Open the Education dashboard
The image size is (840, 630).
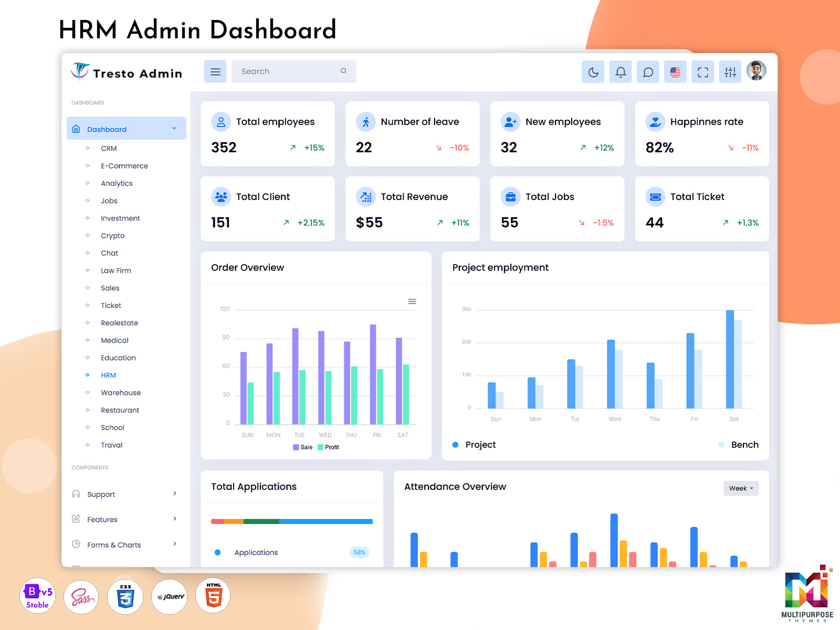(118, 358)
